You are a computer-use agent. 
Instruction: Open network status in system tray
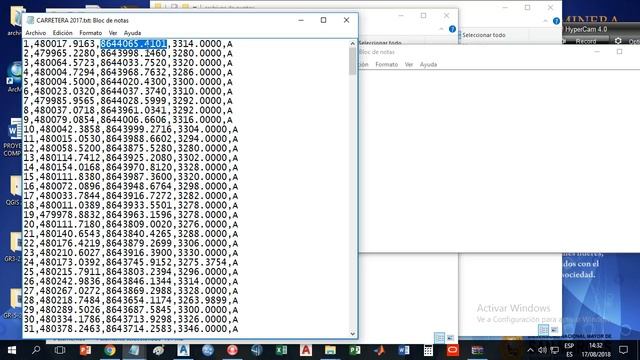(x=555, y=350)
